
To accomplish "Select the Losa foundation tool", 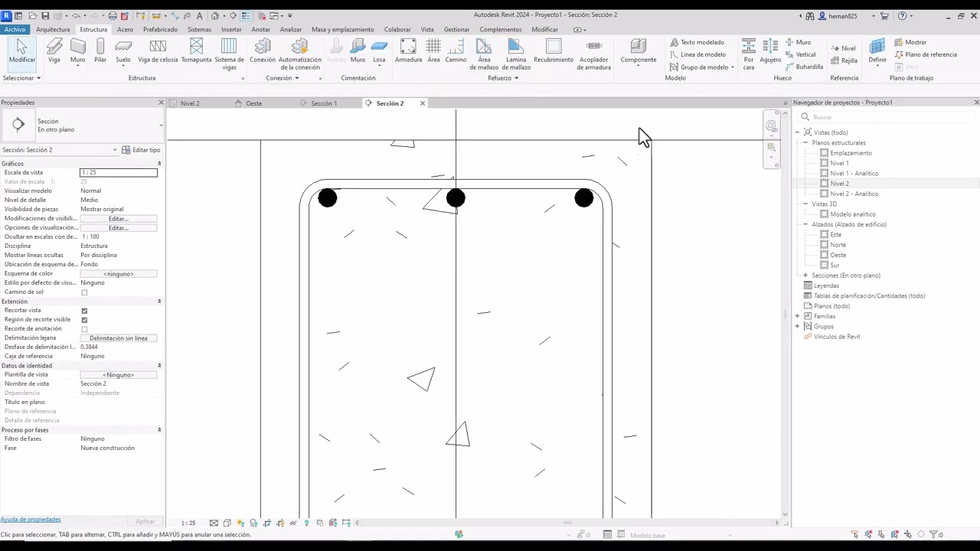I will click(x=379, y=51).
